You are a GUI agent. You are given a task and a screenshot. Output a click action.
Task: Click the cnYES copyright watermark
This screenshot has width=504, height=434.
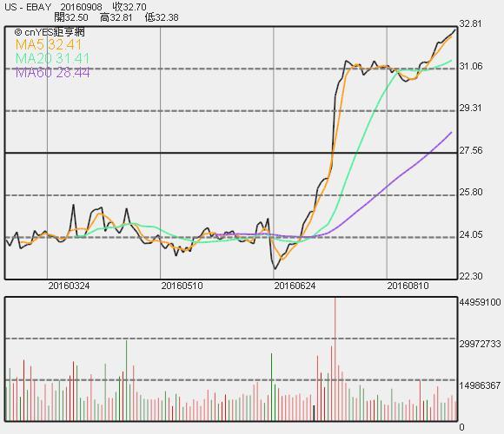tap(50, 32)
